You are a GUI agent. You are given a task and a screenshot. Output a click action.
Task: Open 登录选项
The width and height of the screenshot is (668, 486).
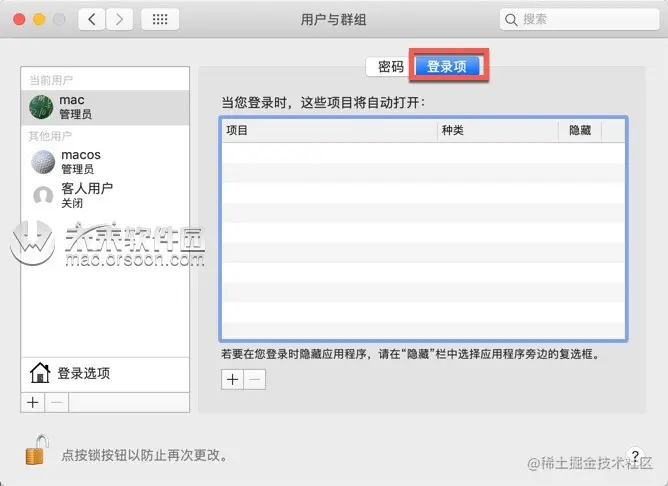105,374
